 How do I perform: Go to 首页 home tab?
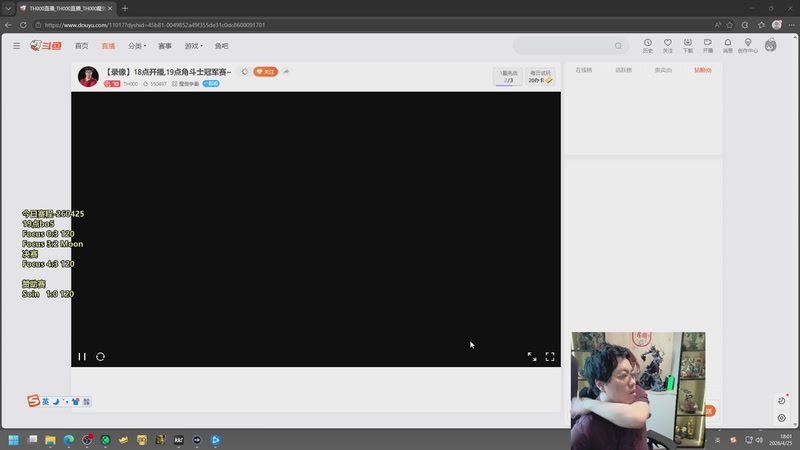(82, 46)
